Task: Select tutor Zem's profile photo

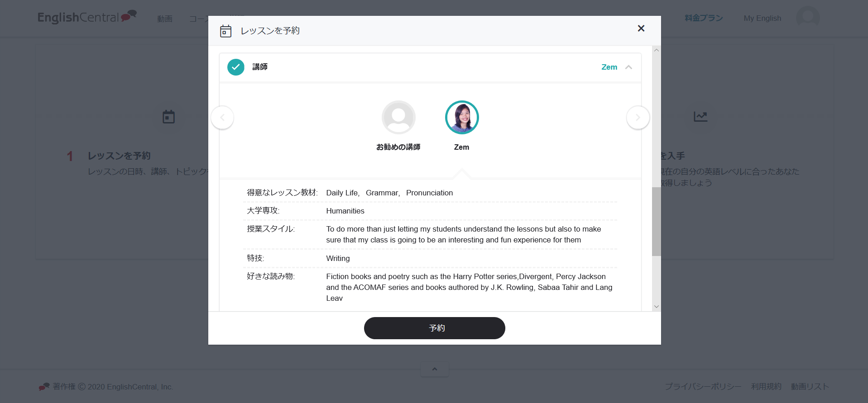Action: click(x=462, y=118)
